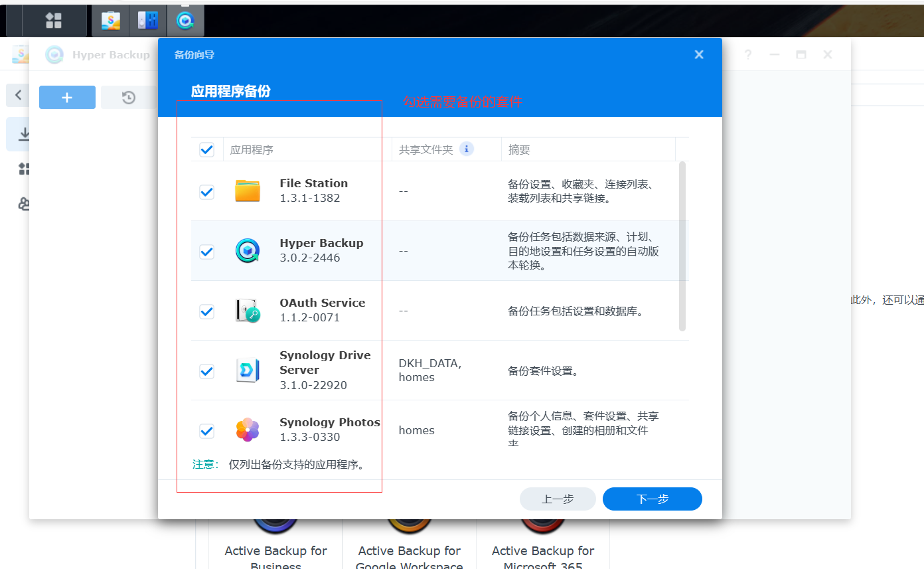Viewport: 924px width, 569px height.
Task: Open Control Panel from the taskbar
Action: 148,21
